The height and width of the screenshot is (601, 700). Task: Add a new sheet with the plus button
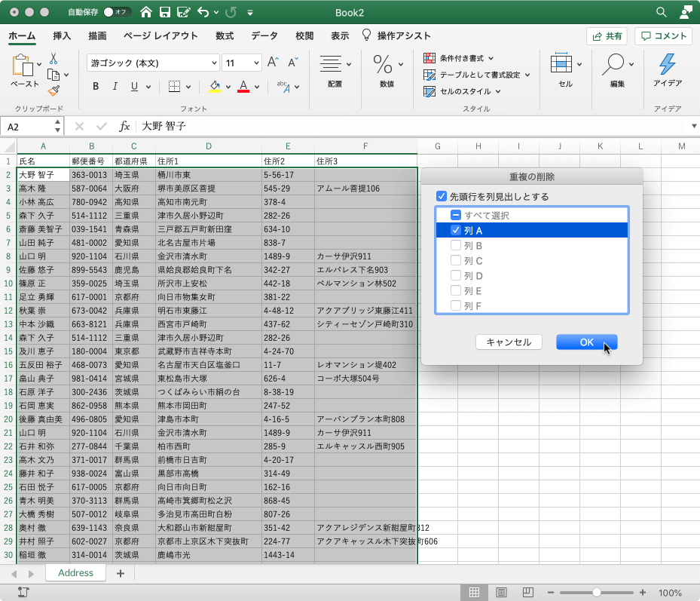[x=120, y=573]
